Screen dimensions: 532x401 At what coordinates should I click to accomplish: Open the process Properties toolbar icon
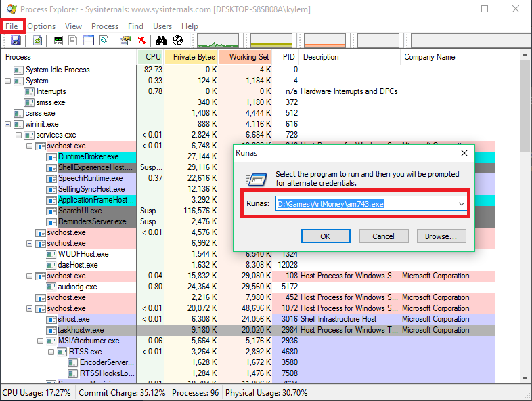125,41
